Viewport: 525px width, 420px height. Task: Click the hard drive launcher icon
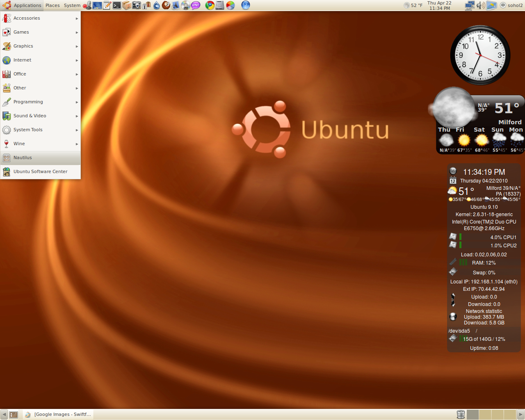[x=220, y=5]
